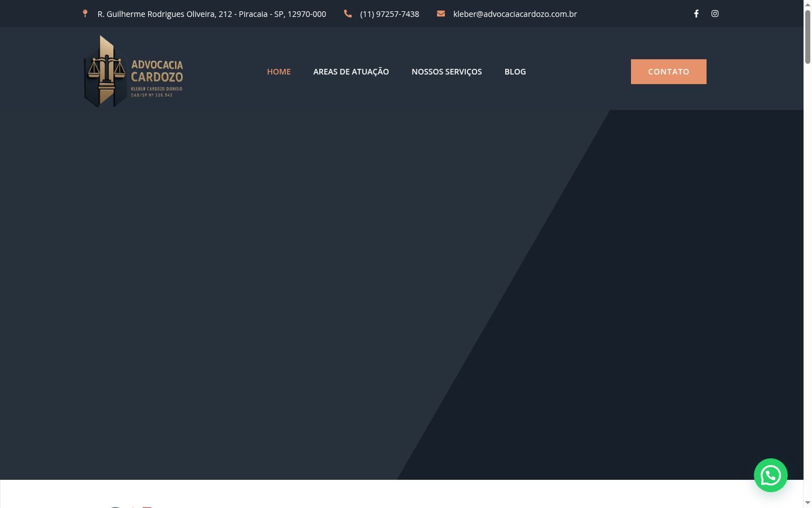This screenshot has height=508, width=812.
Task: Click the page vertical scrollbar thumb
Action: [807, 36]
